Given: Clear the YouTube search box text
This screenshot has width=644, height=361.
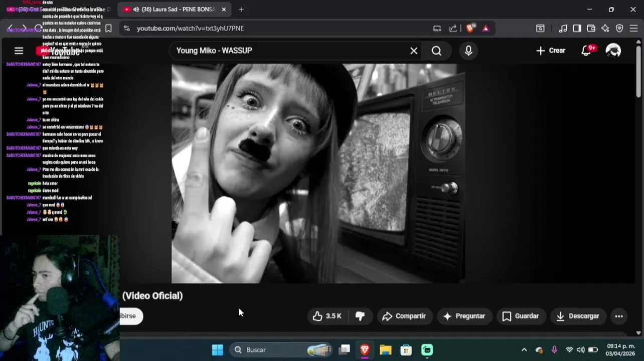Looking at the screenshot, I should coord(414,51).
